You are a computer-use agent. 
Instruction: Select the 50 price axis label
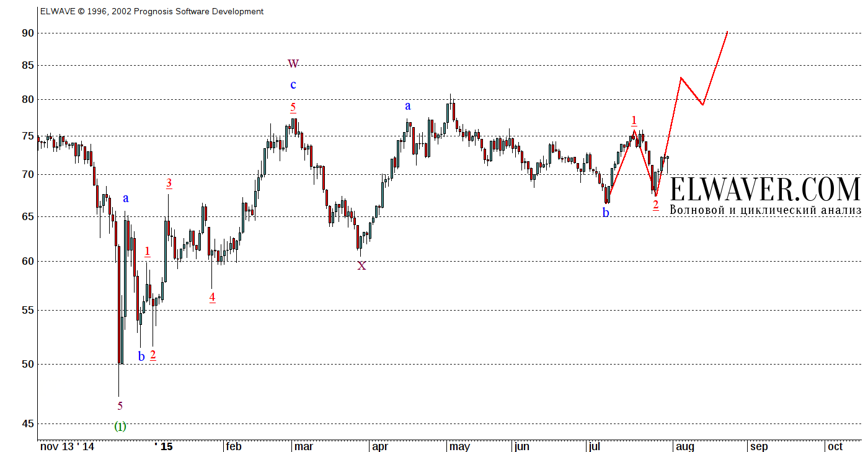(x=27, y=364)
